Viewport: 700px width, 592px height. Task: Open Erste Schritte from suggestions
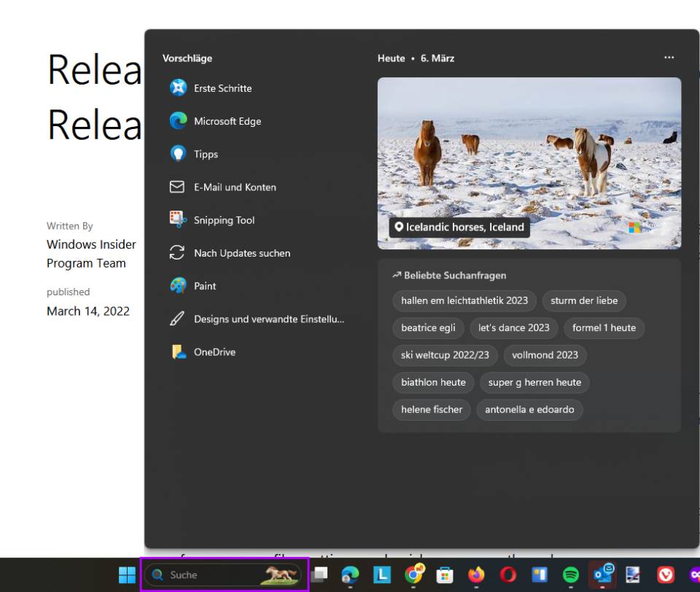[222, 87]
